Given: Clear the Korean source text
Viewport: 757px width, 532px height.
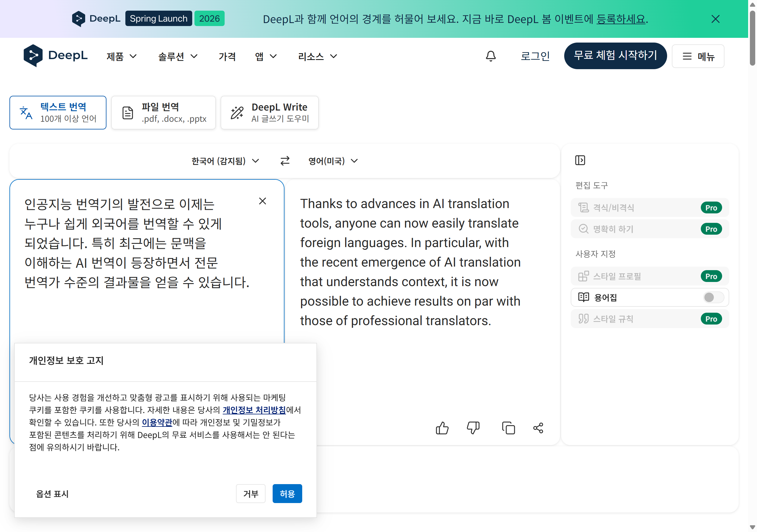Looking at the screenshot, I should pyautogui.click(x=263, y=201).
